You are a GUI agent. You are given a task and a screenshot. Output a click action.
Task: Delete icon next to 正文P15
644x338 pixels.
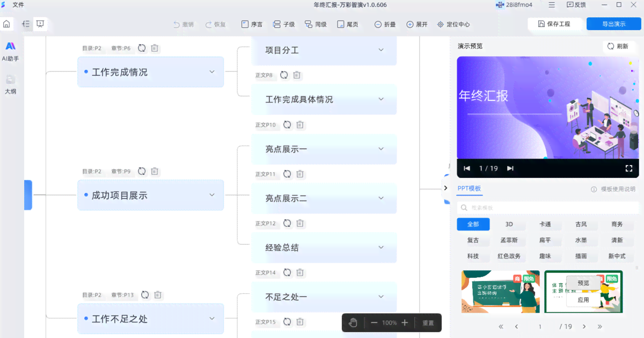click(x=300, y=322)
